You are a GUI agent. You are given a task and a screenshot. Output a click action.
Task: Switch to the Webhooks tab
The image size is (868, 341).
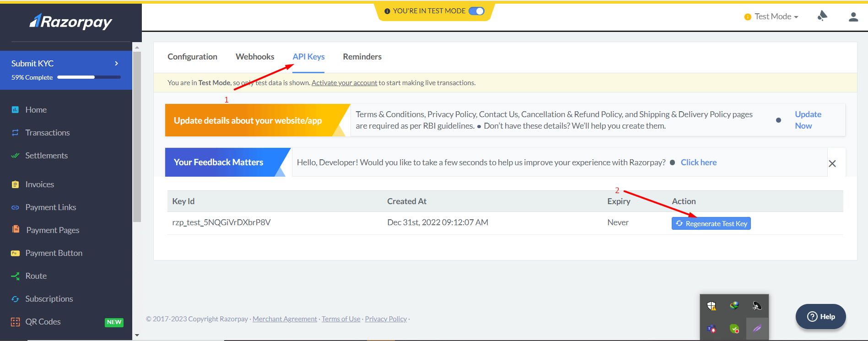click(255, 57)
